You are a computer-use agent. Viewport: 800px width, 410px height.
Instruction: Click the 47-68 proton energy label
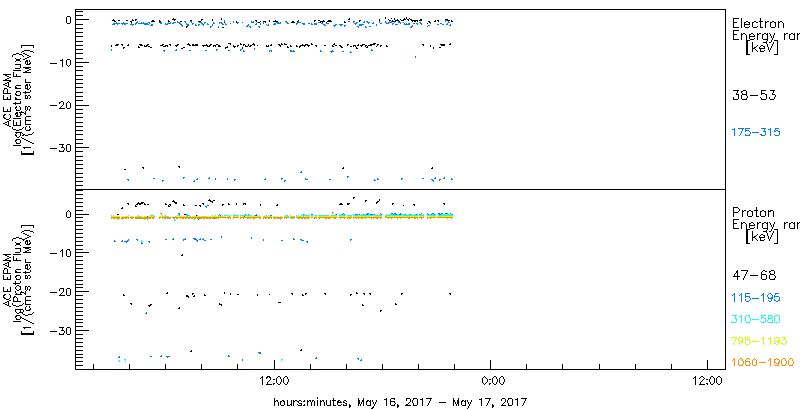(x=754, y=276)
